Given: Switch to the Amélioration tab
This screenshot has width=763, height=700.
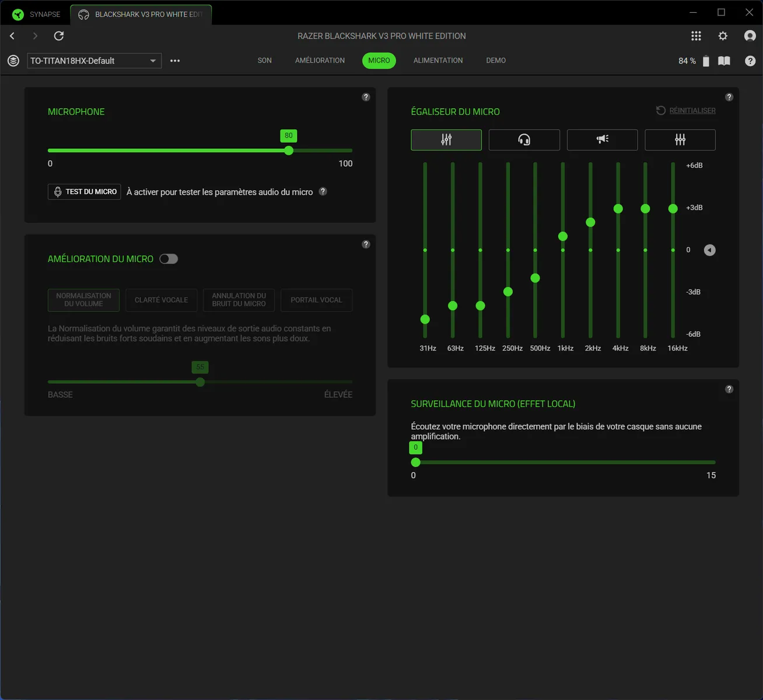Looking at the screenshot, I should point(320,61).
